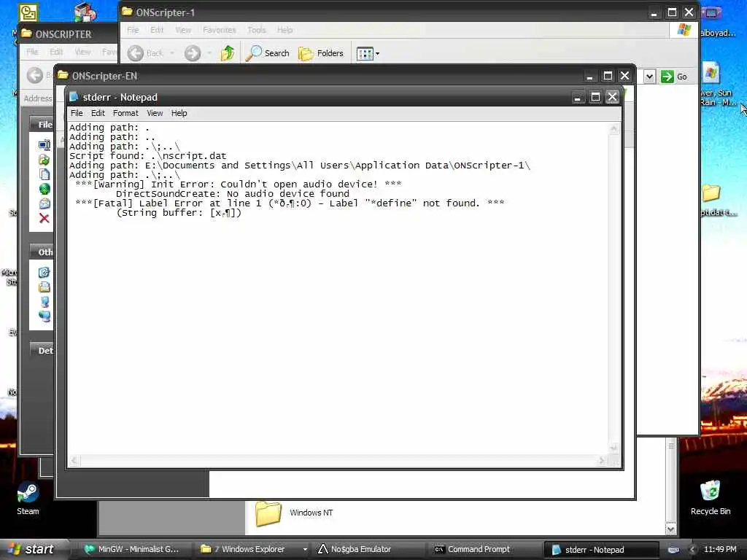This screenshot has width=747, height=560.
Task: Close the stderr Notepad window
Action: click(612, 97)
